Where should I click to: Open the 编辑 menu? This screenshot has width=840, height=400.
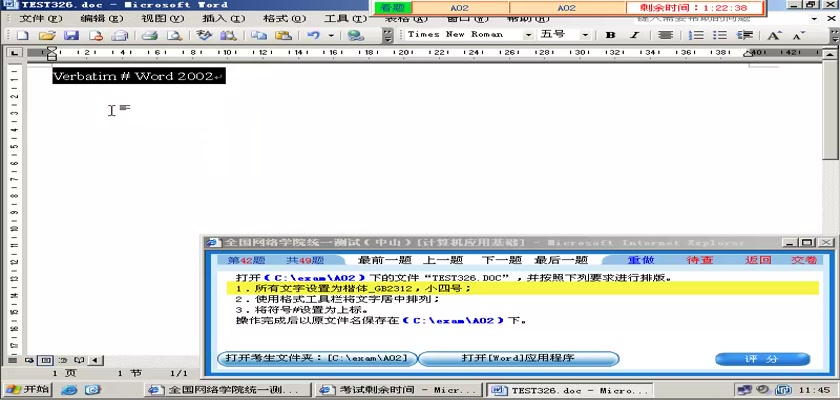(102, 18)
